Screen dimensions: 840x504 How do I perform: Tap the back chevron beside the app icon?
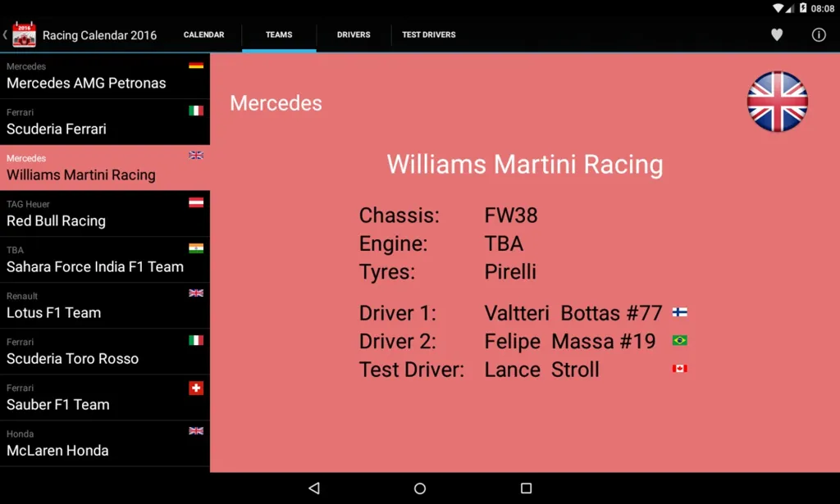(x=5, y=34)
